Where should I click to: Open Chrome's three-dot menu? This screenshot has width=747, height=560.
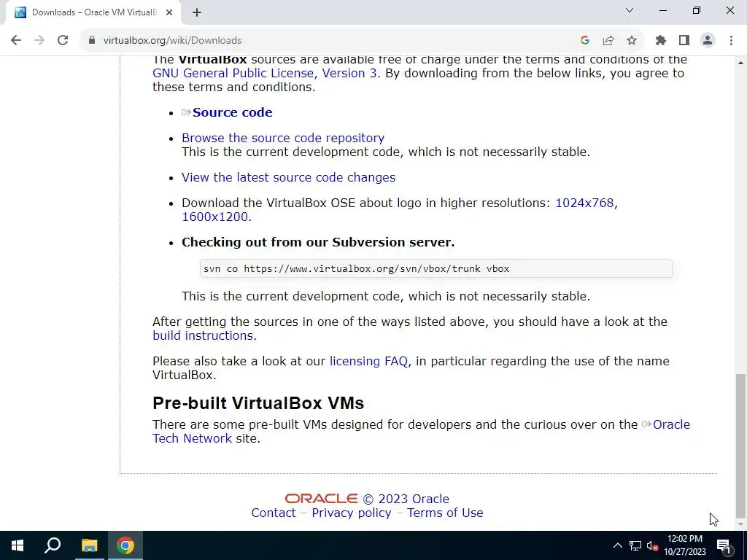coord(731,41)
